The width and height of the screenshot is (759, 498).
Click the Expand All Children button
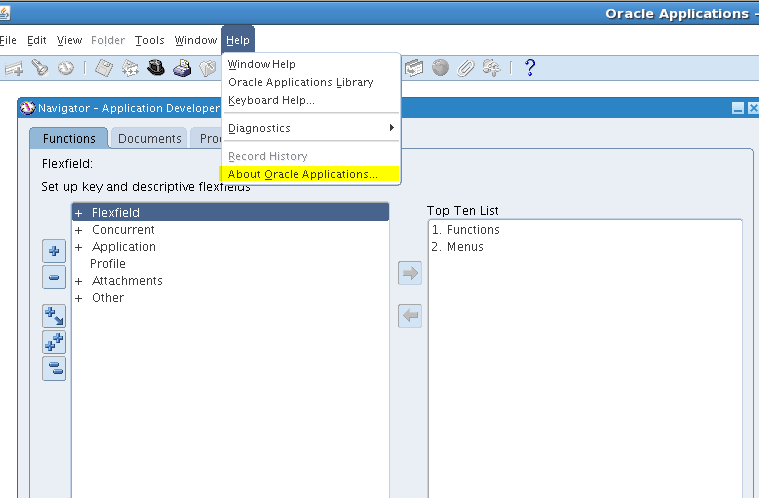pos(54,317)
